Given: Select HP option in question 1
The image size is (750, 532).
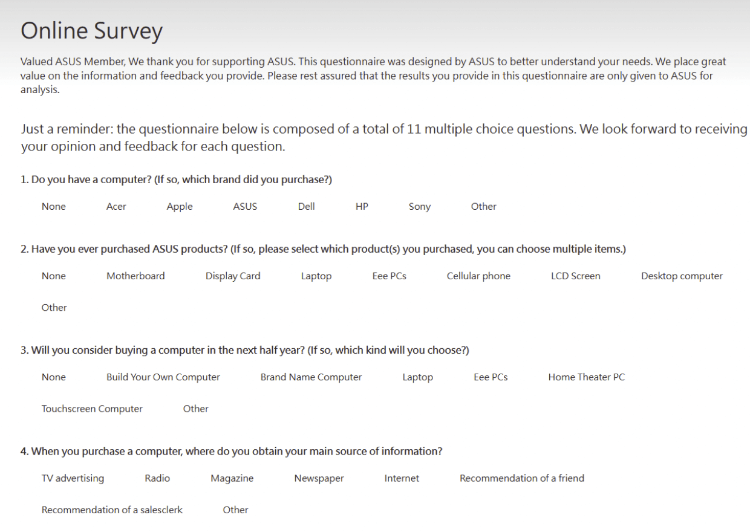Looking at the screenshot, I should (x=362, y=207).
